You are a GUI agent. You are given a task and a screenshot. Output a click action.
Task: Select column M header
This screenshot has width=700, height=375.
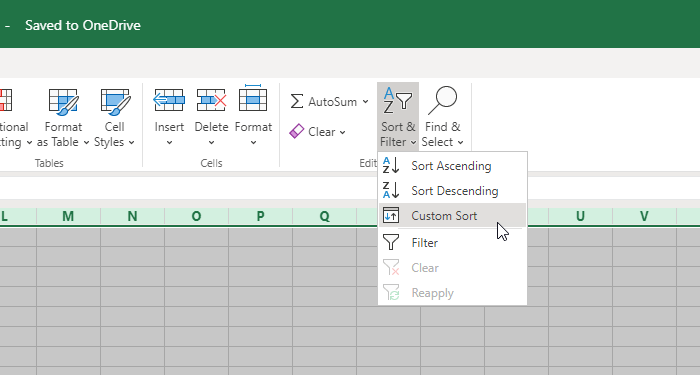pos(68,216)
